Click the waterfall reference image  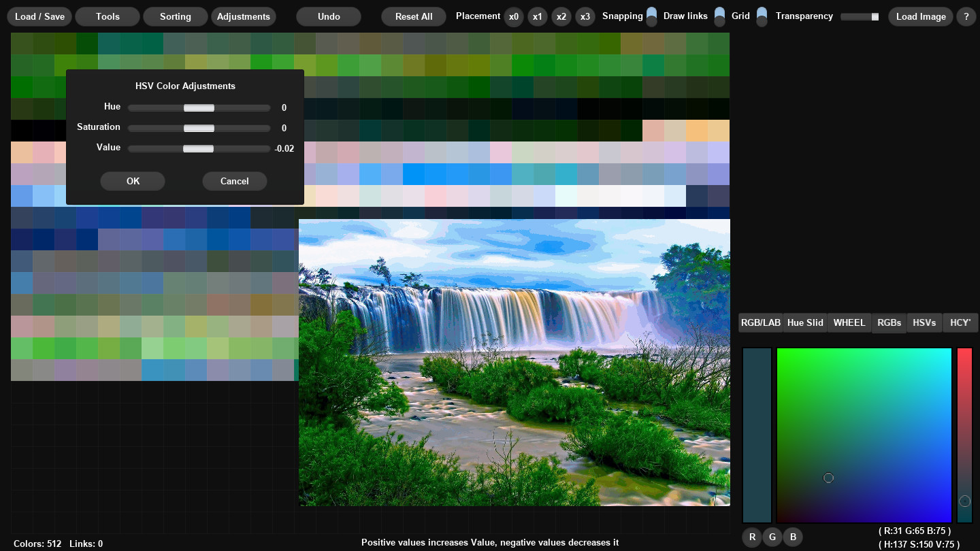514,361
